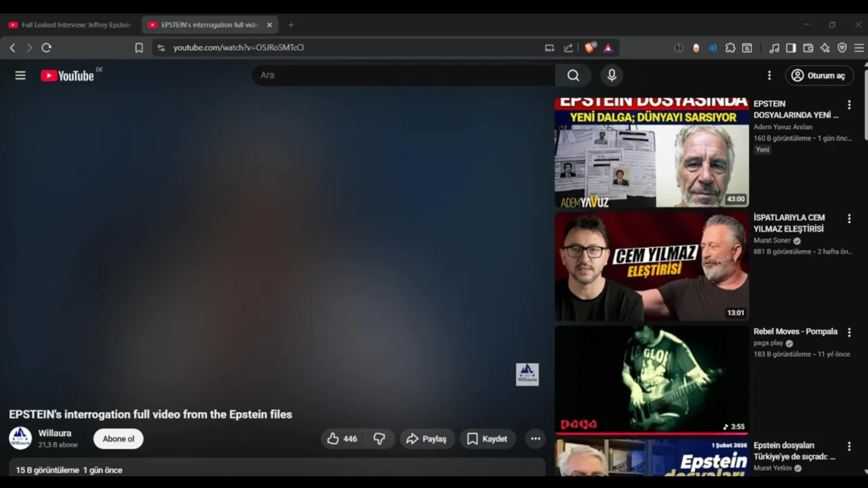This screenshot has width=868, height=488.
Task: Click the Abone ol subscribe button
Action: point(118,439)
